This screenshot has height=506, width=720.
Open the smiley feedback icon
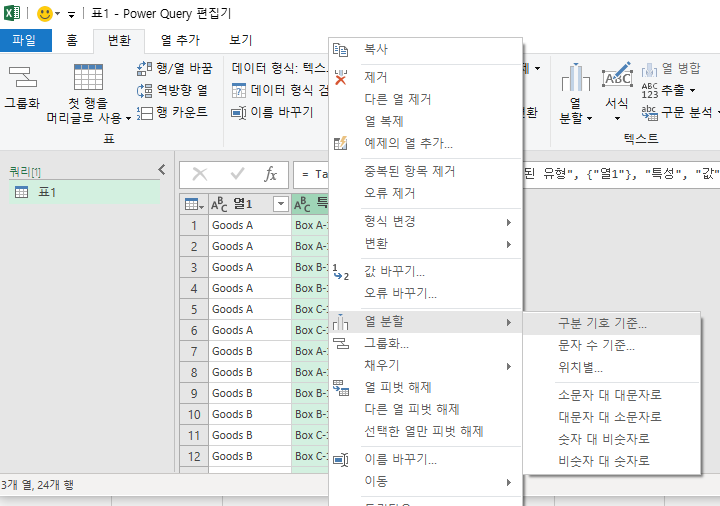point(45,14)
